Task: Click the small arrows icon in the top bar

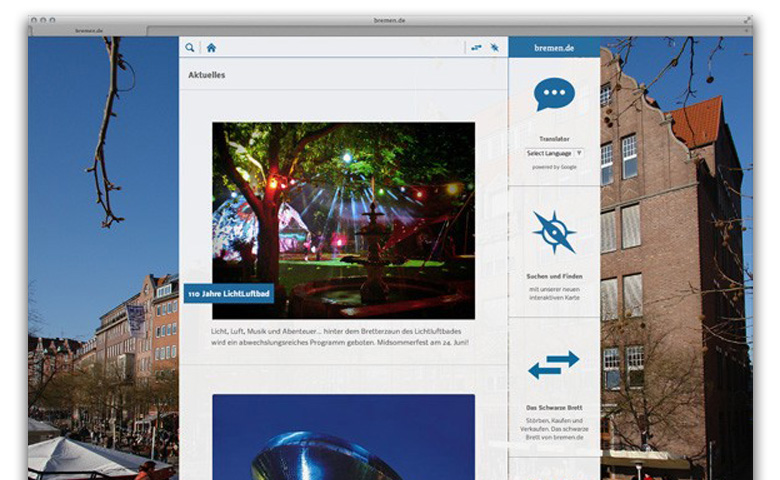Action: tap(477, 48)
